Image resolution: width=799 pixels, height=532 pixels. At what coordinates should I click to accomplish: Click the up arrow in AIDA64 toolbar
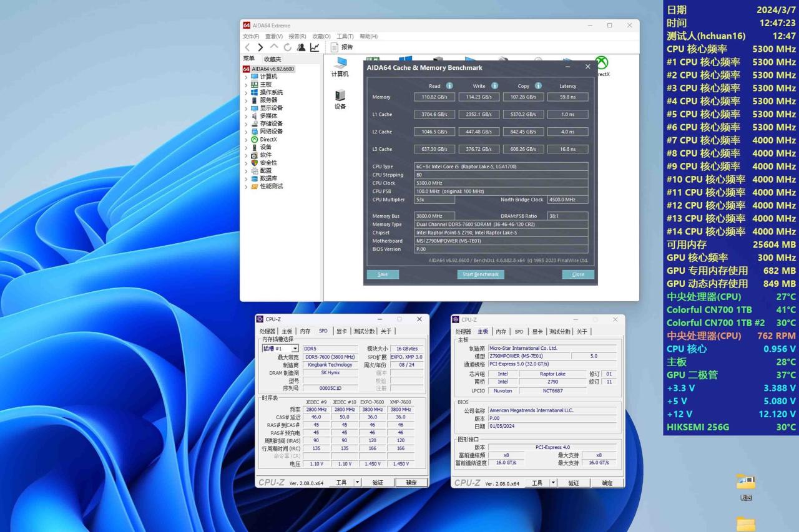tap(274, 47)
